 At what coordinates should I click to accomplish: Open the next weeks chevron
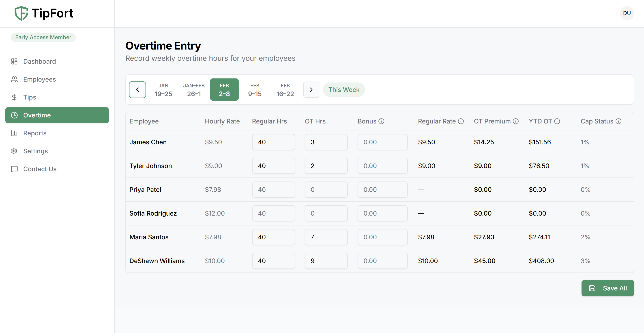(x=311, y=90)
